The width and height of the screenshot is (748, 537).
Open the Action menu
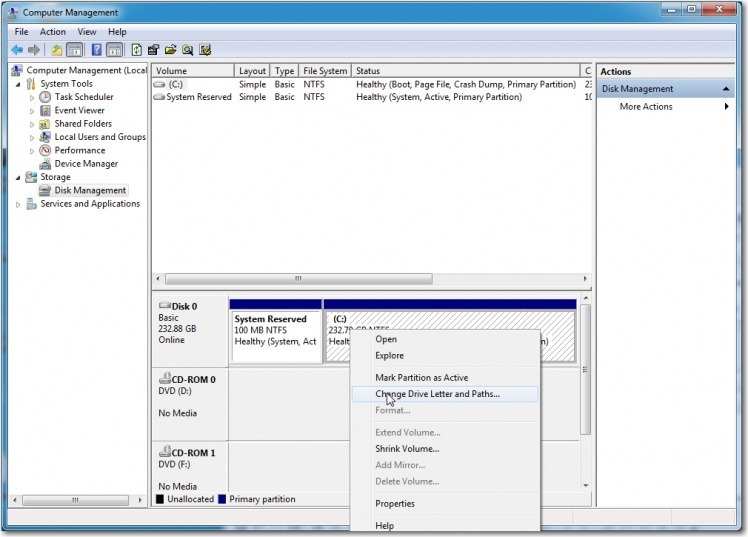coord(52,32)
